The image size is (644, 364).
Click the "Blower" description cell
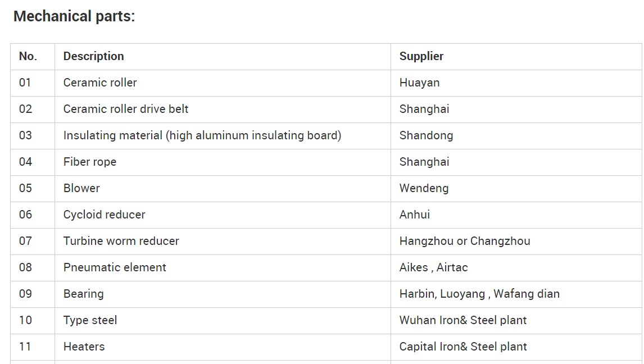(x=81, y=188)
